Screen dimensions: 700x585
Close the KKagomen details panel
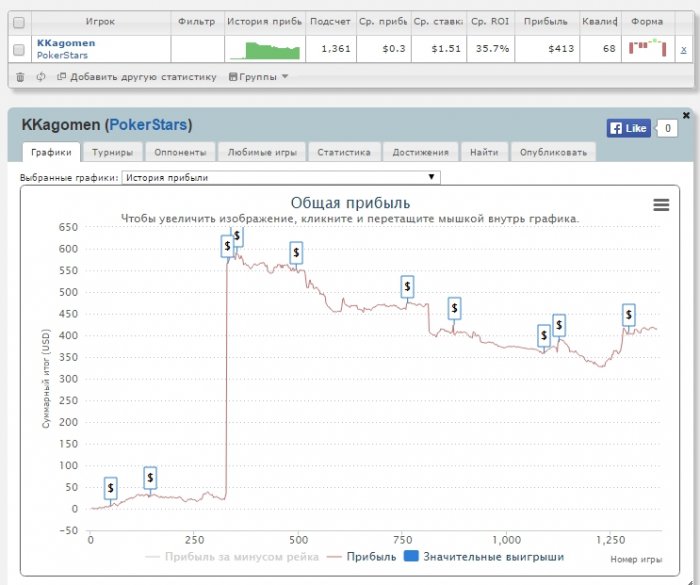pos(686,115)
